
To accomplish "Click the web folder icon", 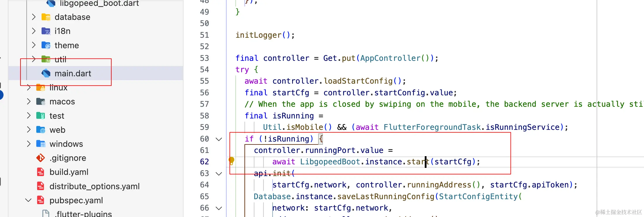I will [x=41, y=130].
